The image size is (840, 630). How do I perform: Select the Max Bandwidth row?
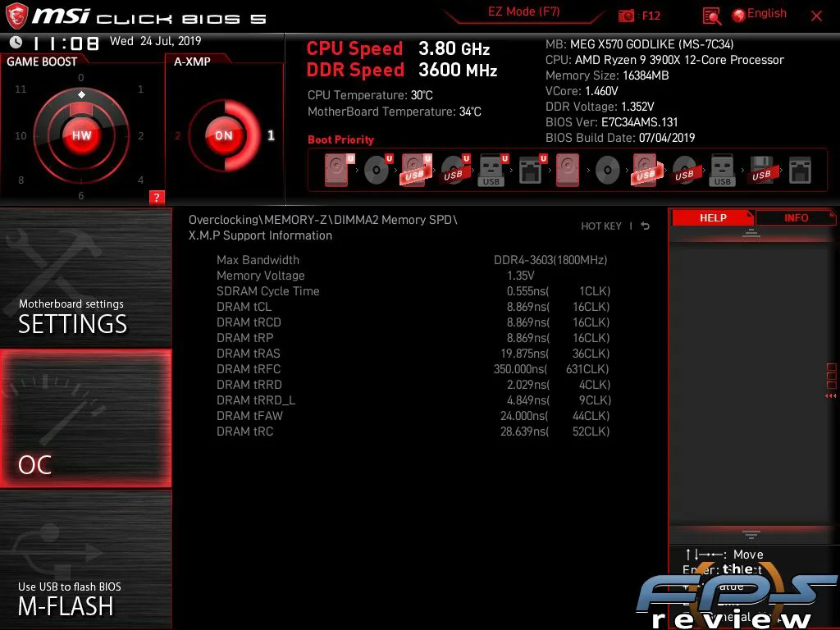point(413,260)
